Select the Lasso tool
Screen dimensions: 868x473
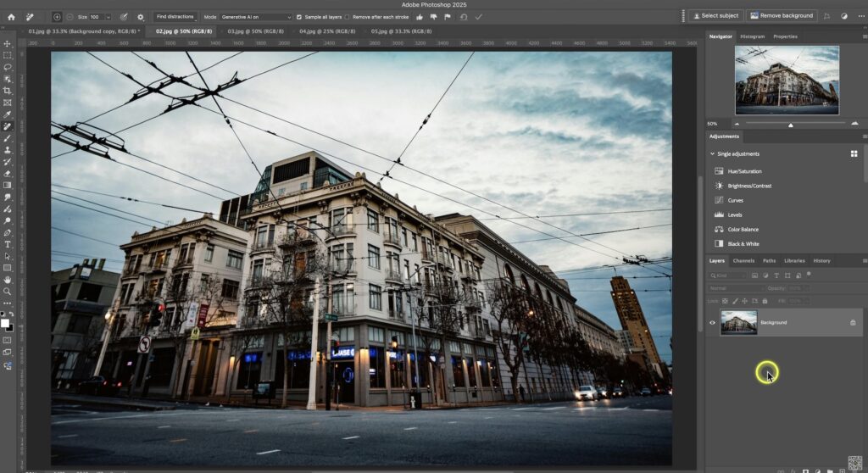(7, 67)
